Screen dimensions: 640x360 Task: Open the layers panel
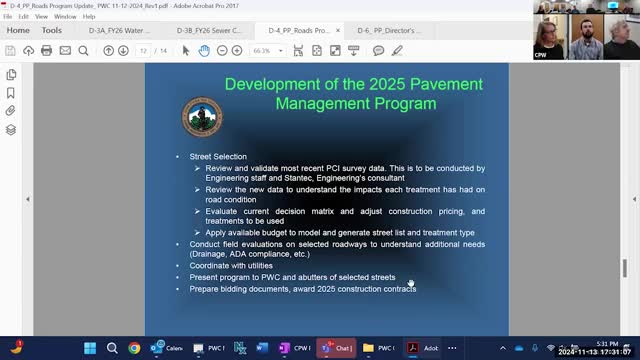coord(11,130)
